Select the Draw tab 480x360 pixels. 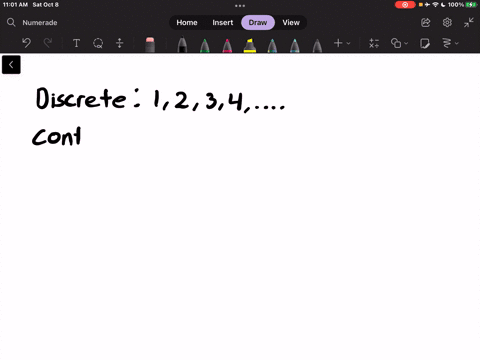[x=258, y=22]
